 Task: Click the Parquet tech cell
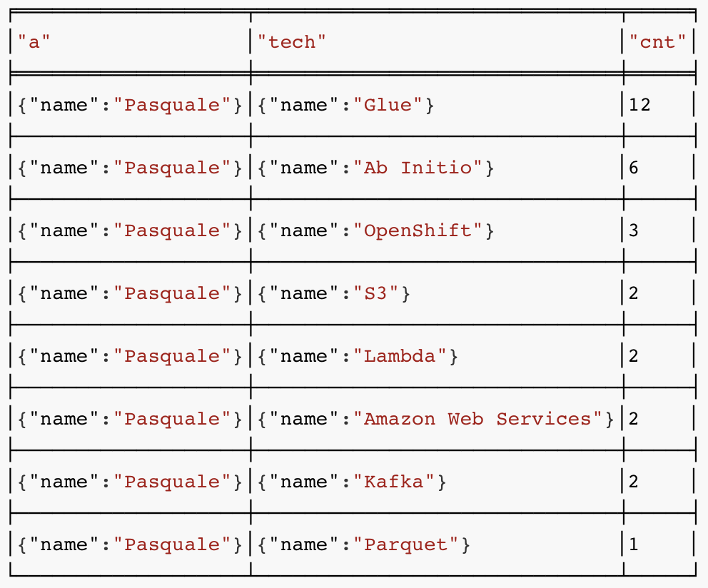click(364, 545)
